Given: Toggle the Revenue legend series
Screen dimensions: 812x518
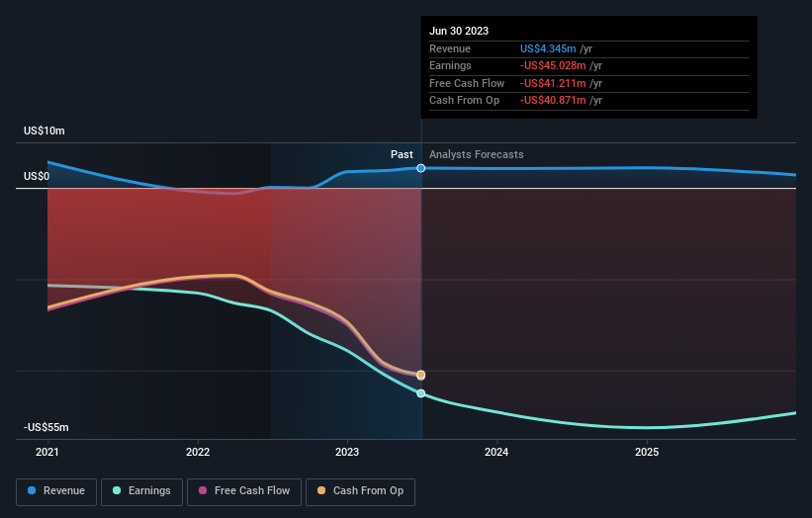Looking at the screenshot, I should 56,491.
